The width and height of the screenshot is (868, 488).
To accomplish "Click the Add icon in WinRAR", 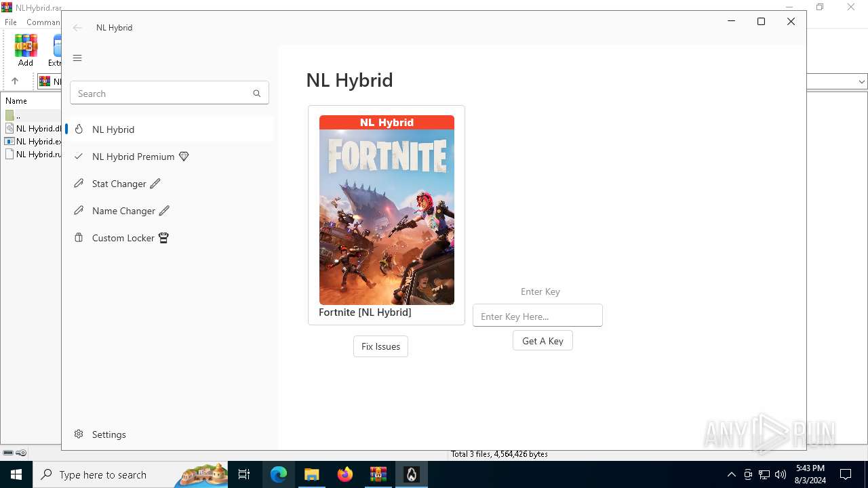I will (x=26, y=50).
